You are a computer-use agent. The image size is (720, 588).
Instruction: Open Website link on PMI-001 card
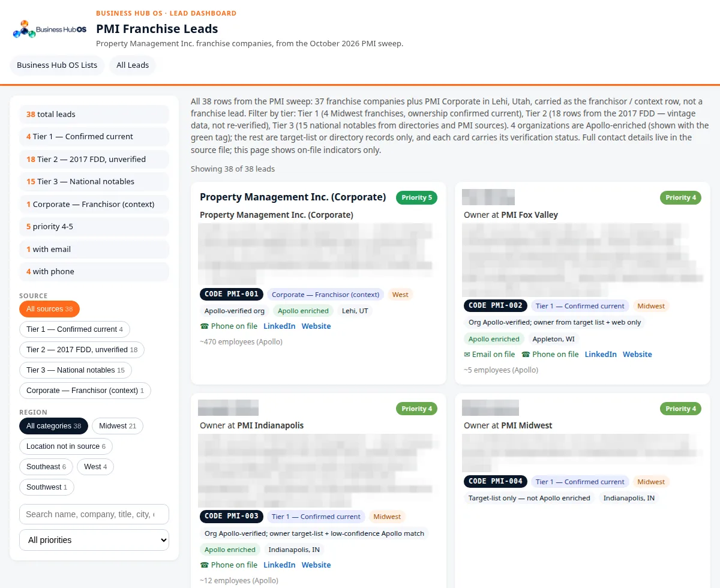click(x=316, y=326)
